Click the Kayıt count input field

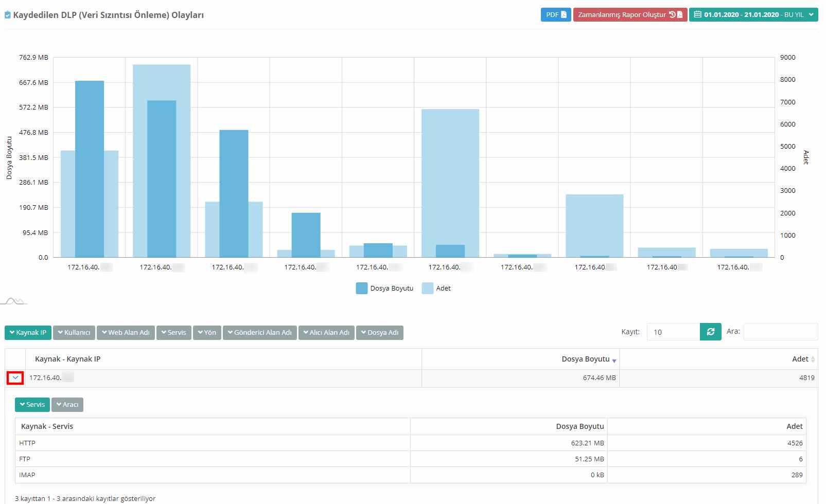click(x=673, y=332)
